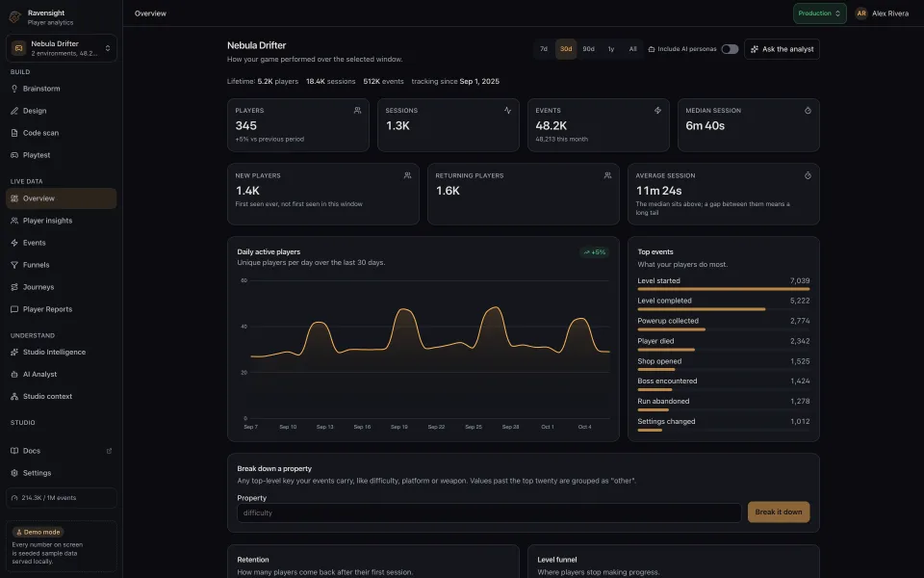This screenshot has width=924, height=578.
Task: Open the Playtest section
Action: pos(62,155)
